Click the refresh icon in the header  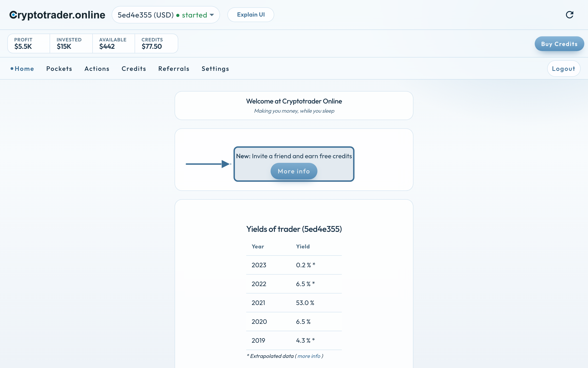pyautogui.click(x=570, y=15)
